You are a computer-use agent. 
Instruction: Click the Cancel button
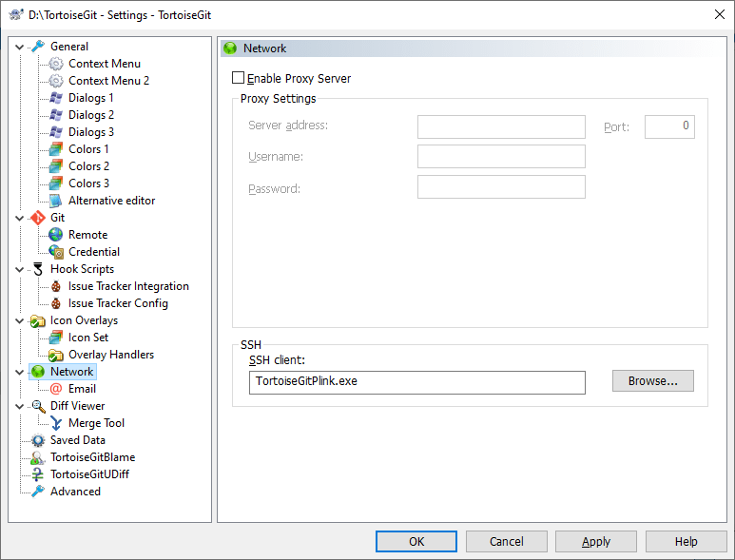pyautogui.click(x=506, y=542)
